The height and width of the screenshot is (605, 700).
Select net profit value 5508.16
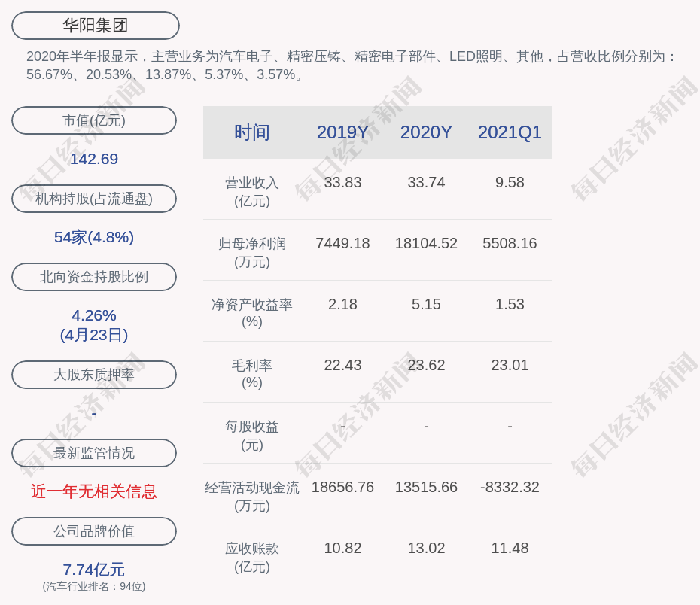coord(510,243)
